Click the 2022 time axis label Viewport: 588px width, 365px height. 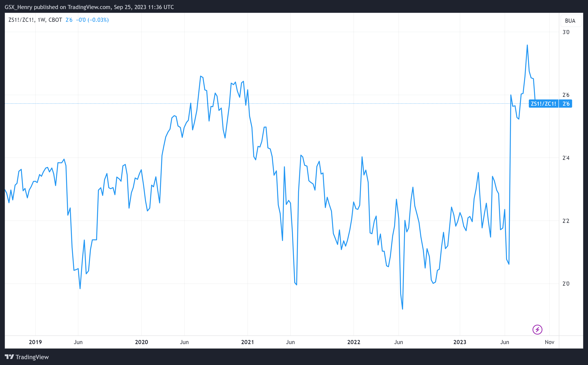[354, 342]
